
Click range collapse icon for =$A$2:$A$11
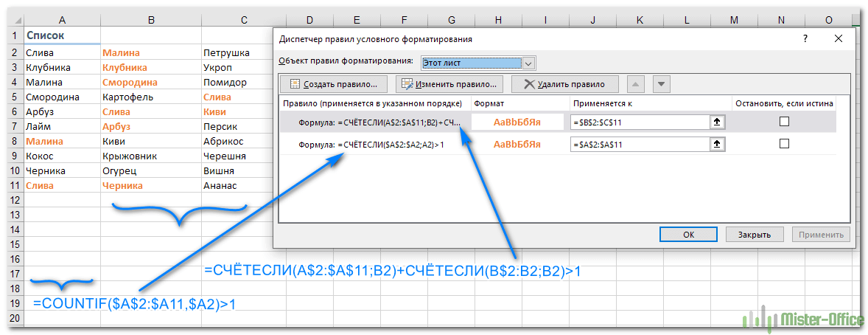[715, 145]
